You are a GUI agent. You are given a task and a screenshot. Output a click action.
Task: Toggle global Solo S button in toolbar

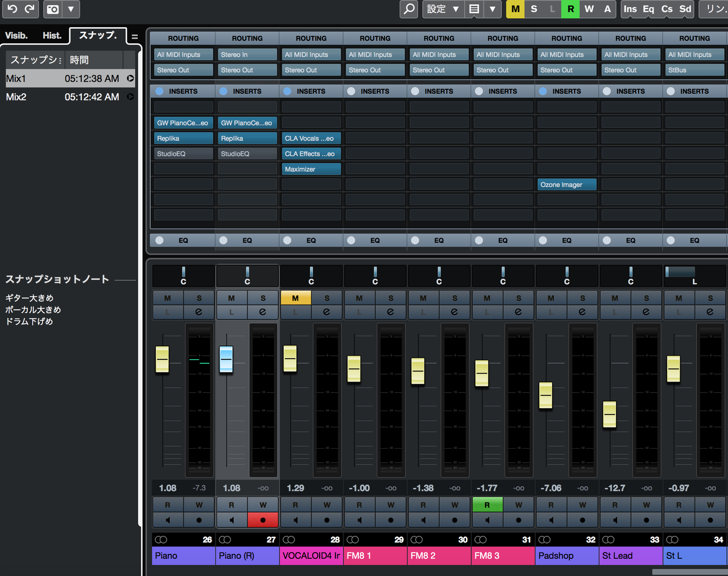(x=533, y=9)
